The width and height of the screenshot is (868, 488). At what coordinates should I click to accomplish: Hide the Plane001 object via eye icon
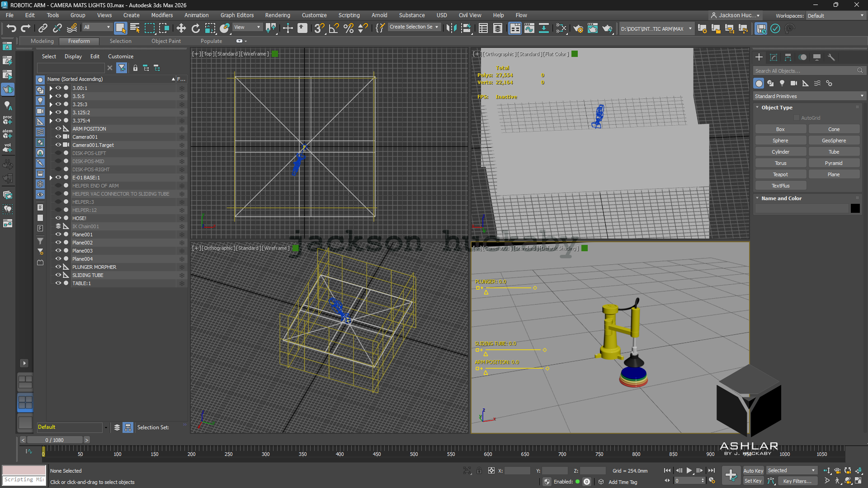point(58,235)
